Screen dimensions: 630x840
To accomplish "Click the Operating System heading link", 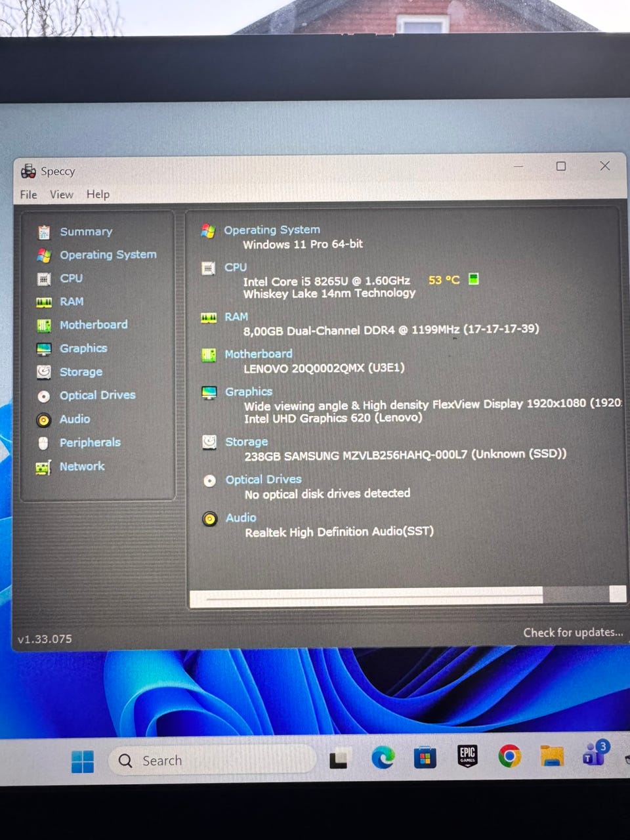I will [272, 230].
